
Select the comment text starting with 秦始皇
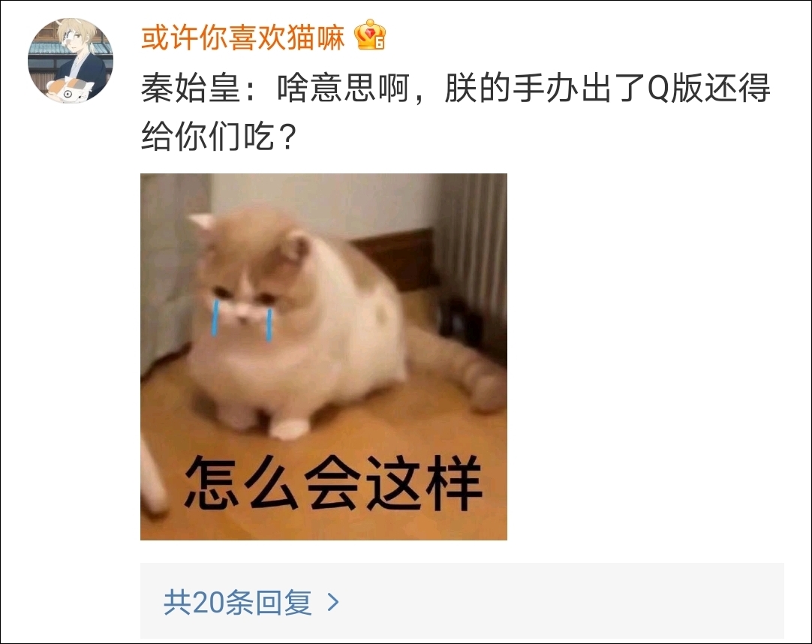[456, 112]
